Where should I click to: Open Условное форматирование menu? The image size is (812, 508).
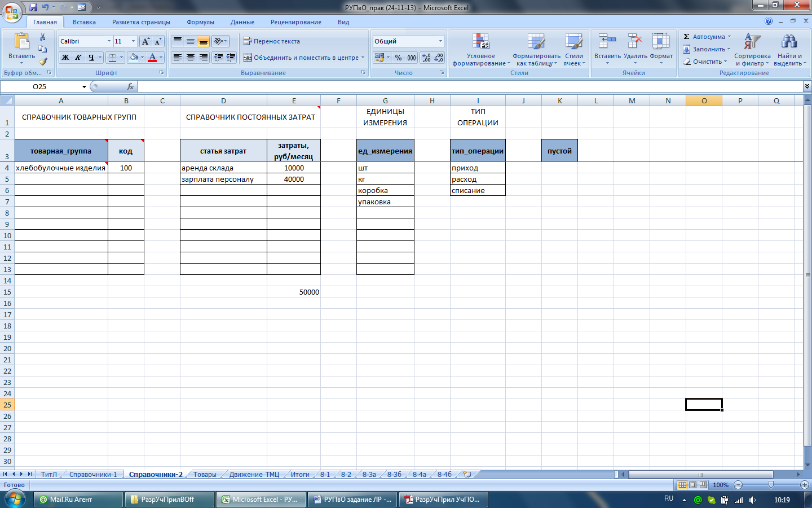coord(481,50)
